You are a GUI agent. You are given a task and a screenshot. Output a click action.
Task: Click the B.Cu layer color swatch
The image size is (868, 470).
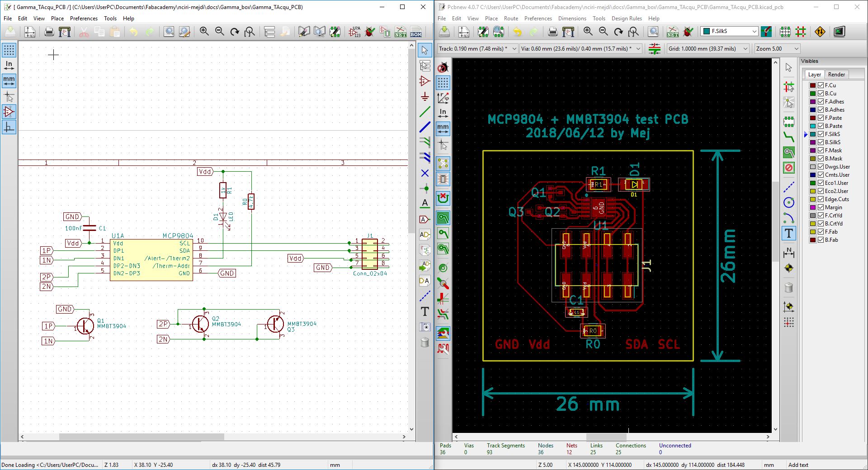(x=812, y=94)
